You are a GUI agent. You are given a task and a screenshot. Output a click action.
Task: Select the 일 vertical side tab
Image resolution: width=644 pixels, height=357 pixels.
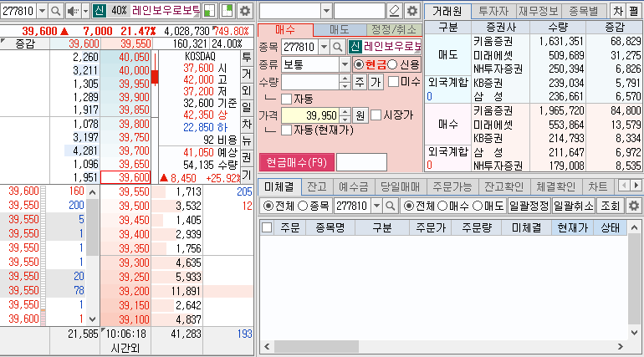247,107
